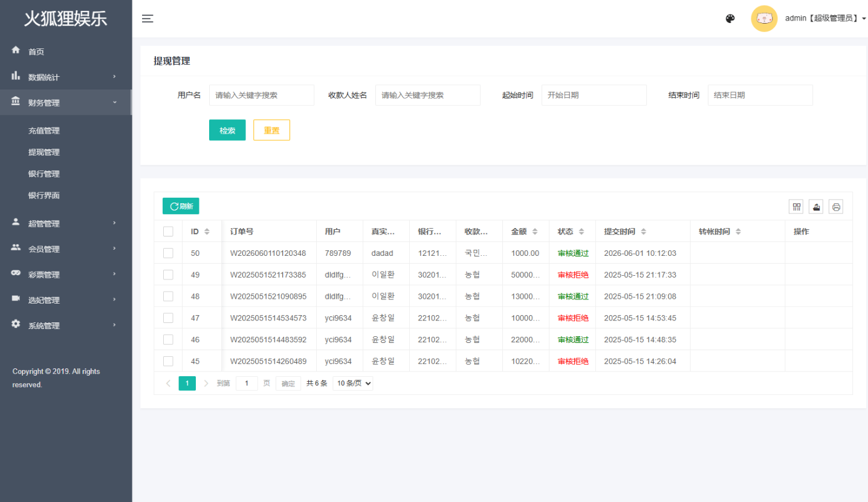Screen dimensions: 868x502
Task: Focus the 用户名 search field
Action: tap(262, 95)
